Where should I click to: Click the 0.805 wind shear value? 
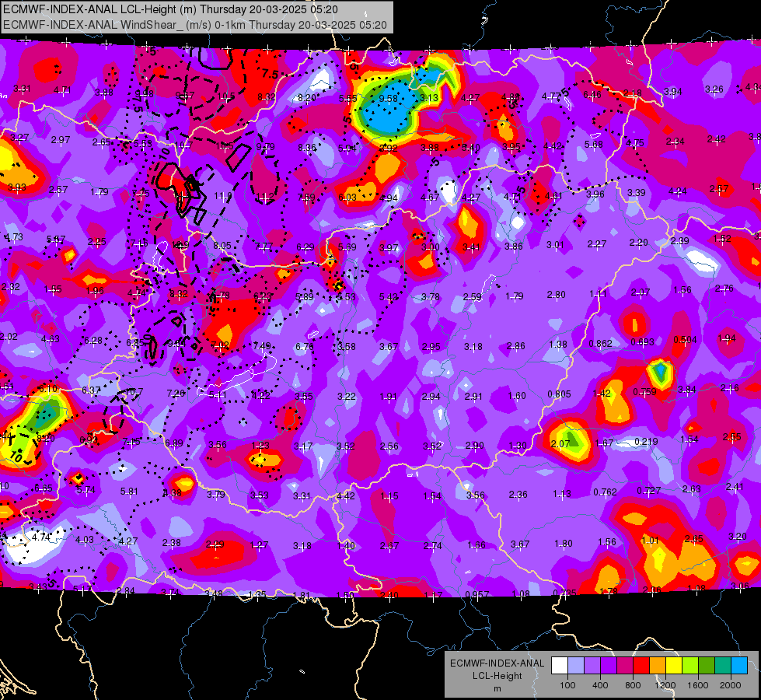click(x=559, y=394)
